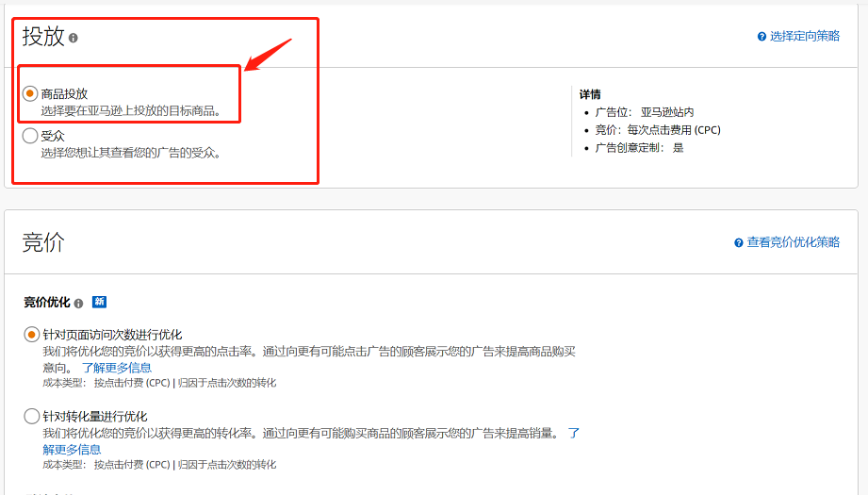Click the question icon before 查看竞价优化策略
Screen dimensions: 868x495
[x=739, y=242]
